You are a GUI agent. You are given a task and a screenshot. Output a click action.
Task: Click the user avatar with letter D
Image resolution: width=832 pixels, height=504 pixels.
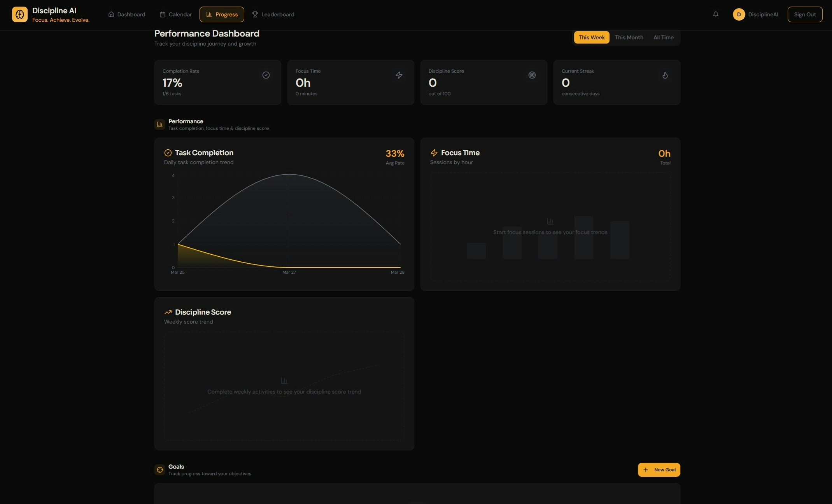click(x=739, y=14)
